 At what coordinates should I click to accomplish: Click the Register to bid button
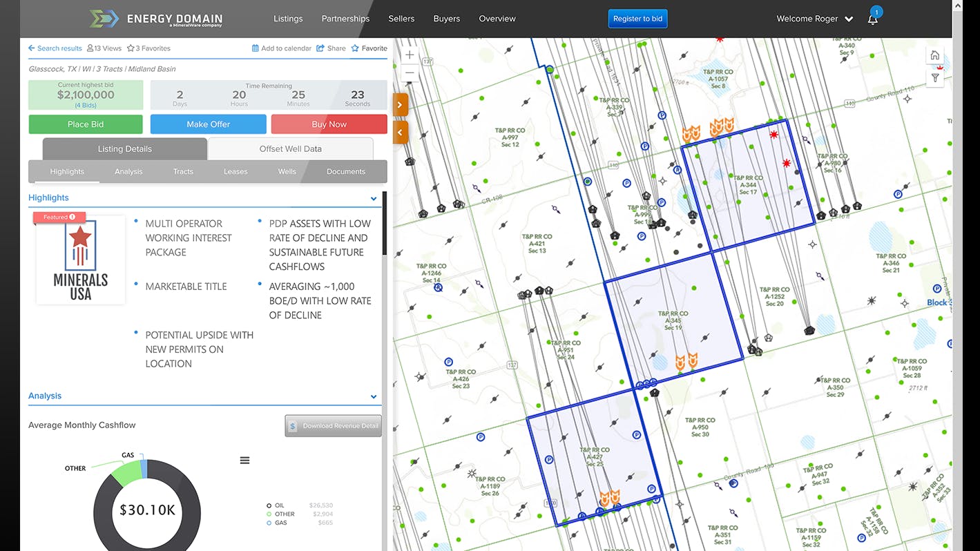pos(637,19)
